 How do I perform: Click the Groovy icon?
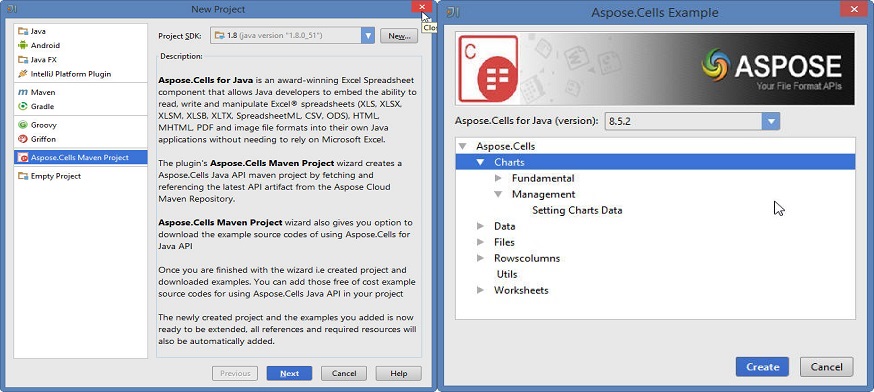click(x=23, y=125)
